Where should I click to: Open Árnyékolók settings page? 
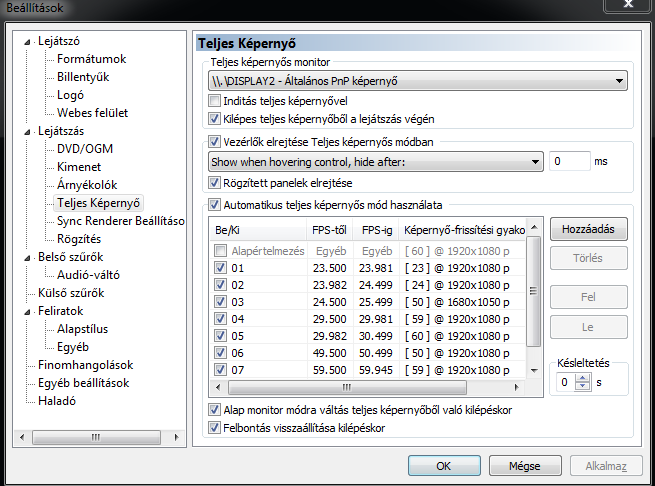(x=87, y=185)
